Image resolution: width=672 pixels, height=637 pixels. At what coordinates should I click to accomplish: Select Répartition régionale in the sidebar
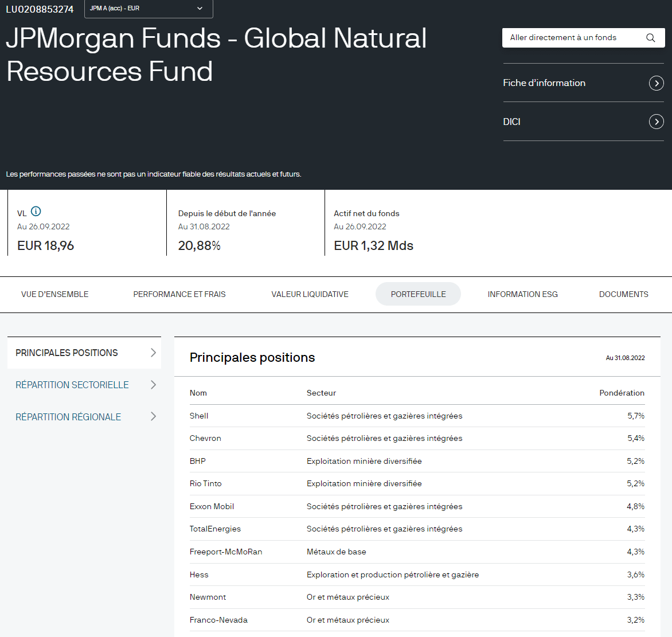point(68,417)
